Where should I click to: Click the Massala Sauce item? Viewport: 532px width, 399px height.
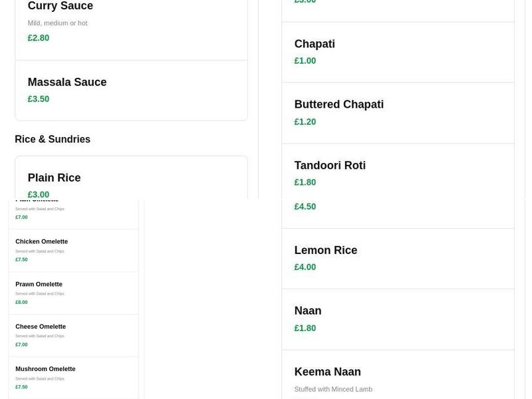click(x=66, y=82)
